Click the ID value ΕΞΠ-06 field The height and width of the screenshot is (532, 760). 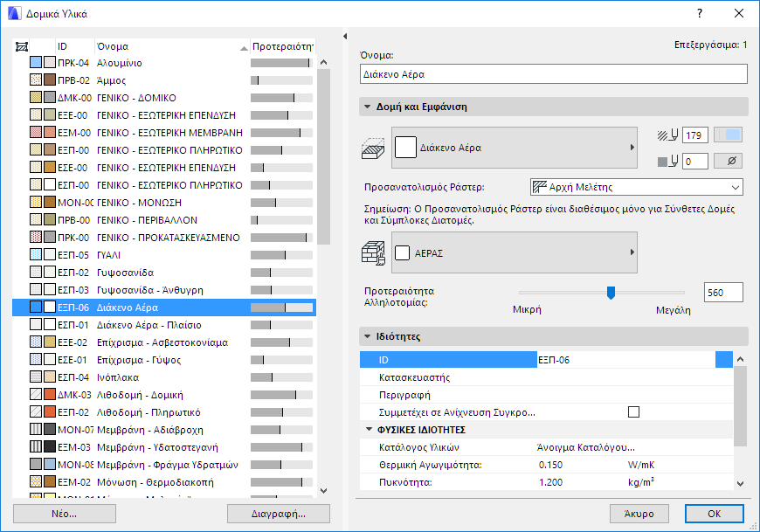pyautogui.click(x=626, y=360)
